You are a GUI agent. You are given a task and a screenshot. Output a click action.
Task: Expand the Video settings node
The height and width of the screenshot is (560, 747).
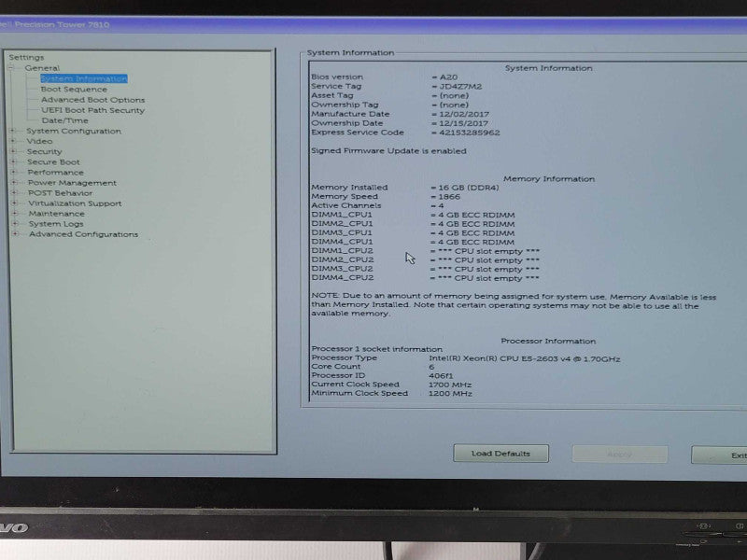click(x=13, y=141)
